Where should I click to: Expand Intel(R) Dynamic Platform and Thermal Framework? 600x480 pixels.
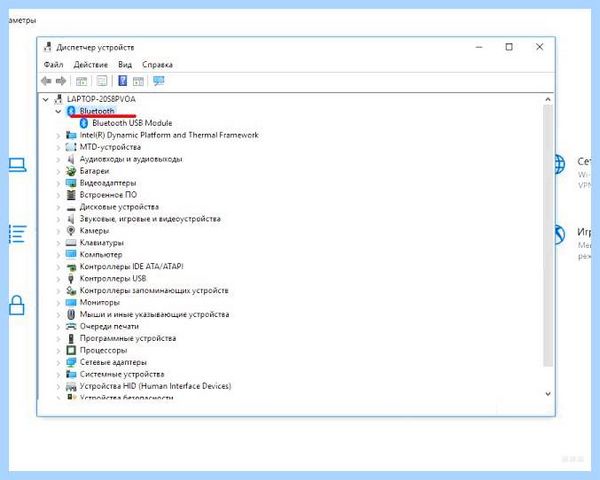[x=58, y=136]
